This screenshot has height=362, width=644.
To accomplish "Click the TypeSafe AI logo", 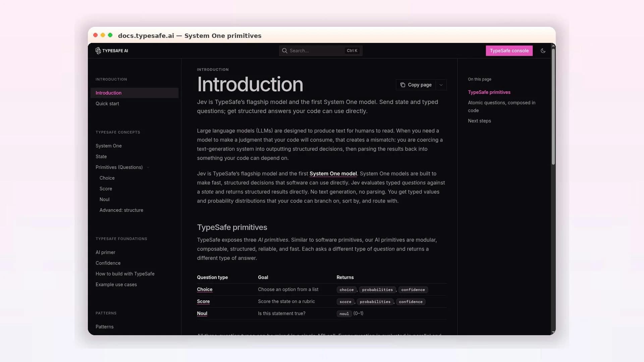I will tap(112, 51).
